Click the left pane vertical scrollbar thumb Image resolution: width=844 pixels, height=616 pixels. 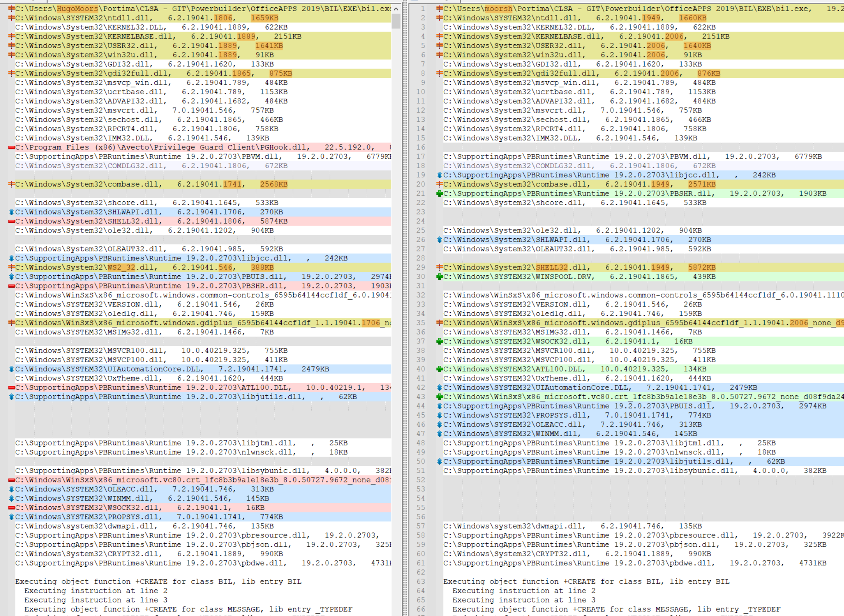pos(396,21)
